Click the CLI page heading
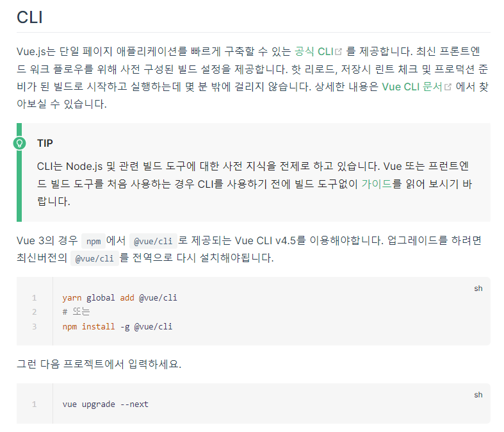 coord(29,17)
